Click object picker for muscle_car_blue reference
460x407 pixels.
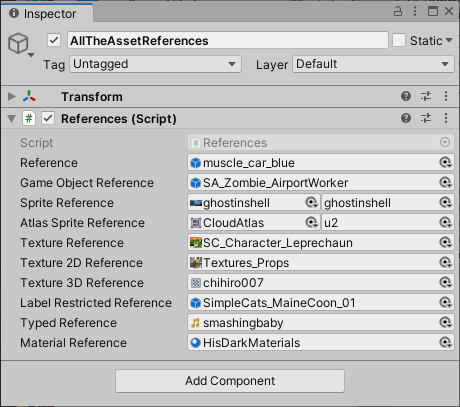[445, 163]
